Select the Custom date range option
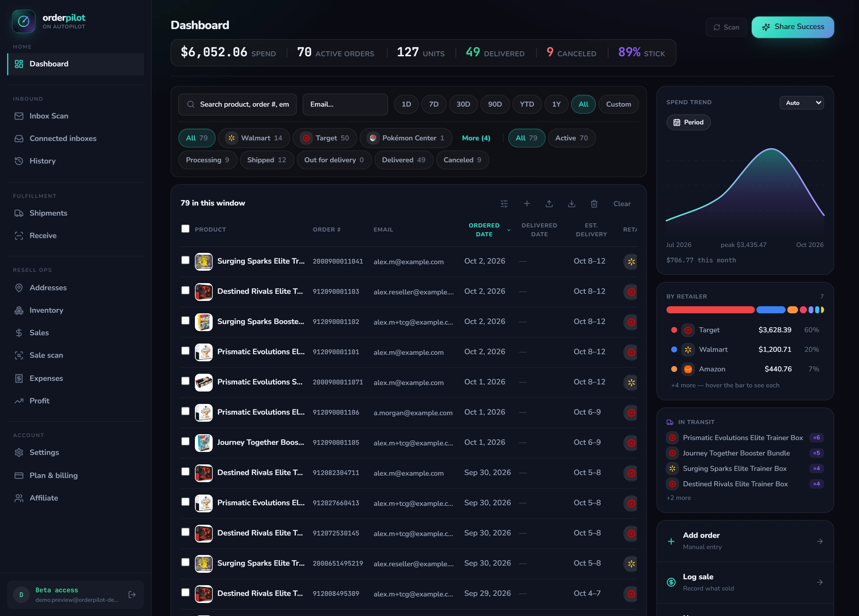 tap(618, 104)
